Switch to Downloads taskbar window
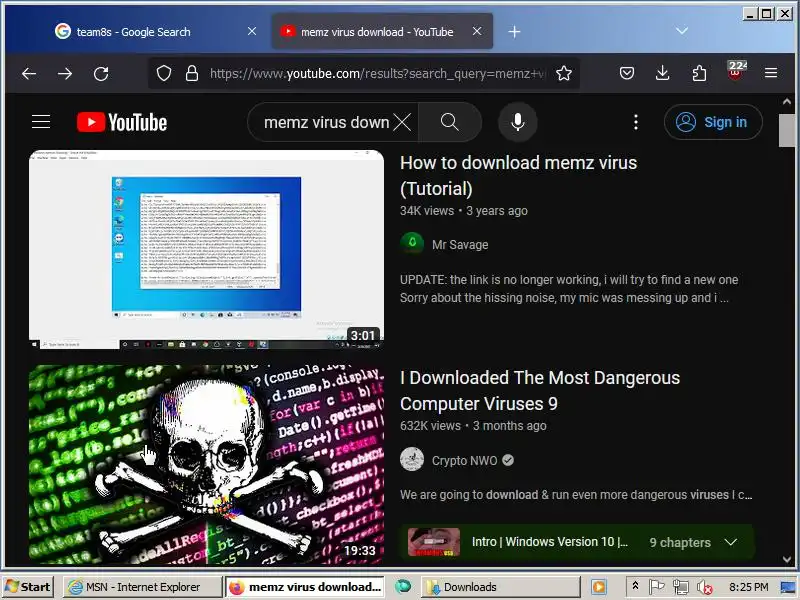Image resolution: width=800 pixels, height=600 pixels. pos(500,587)
